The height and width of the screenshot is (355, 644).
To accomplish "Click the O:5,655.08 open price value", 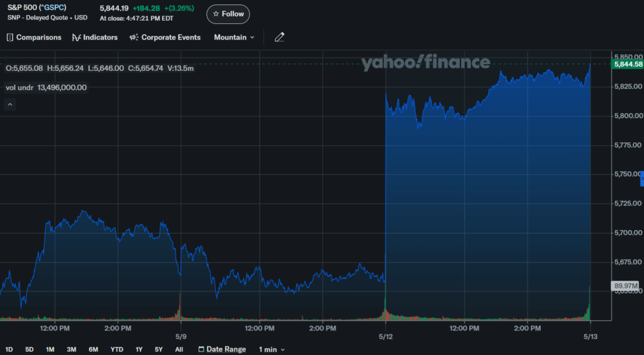I will 25,68.
